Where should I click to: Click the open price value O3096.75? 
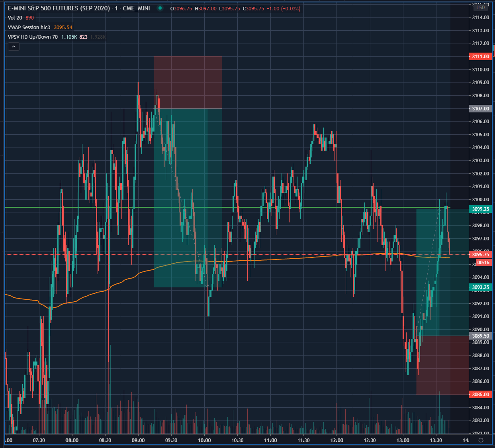181,8
